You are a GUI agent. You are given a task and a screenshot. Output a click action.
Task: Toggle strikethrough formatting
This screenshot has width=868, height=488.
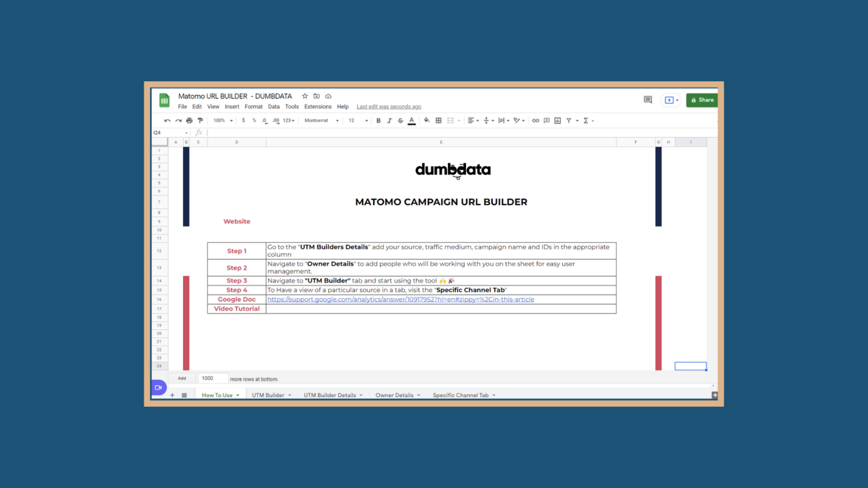click(x=400, y=120)
